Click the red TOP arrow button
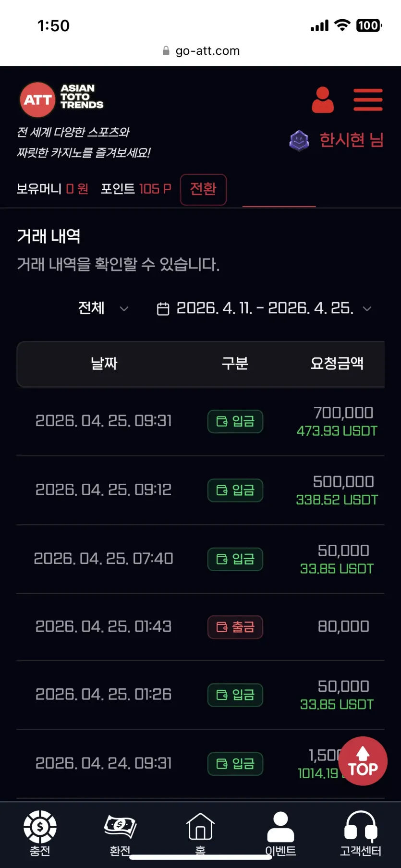This screenshot has height=868, width=401. click(363, 761)
